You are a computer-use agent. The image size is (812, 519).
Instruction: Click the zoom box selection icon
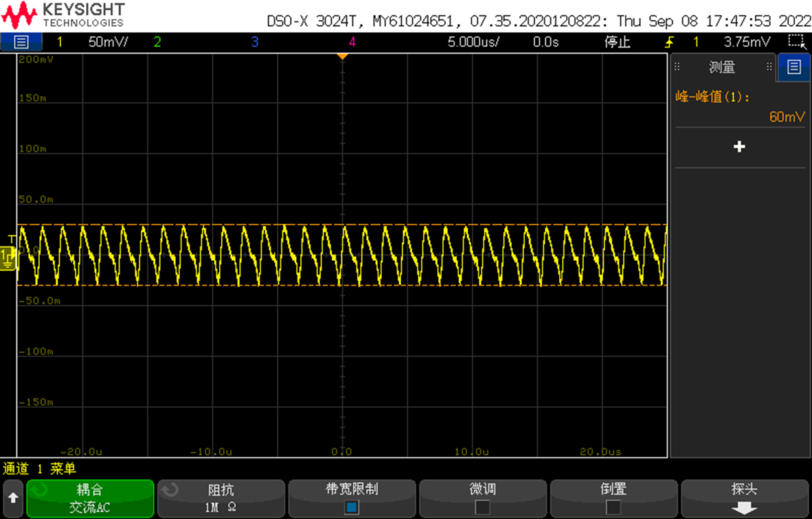click(x=796, y=42)
